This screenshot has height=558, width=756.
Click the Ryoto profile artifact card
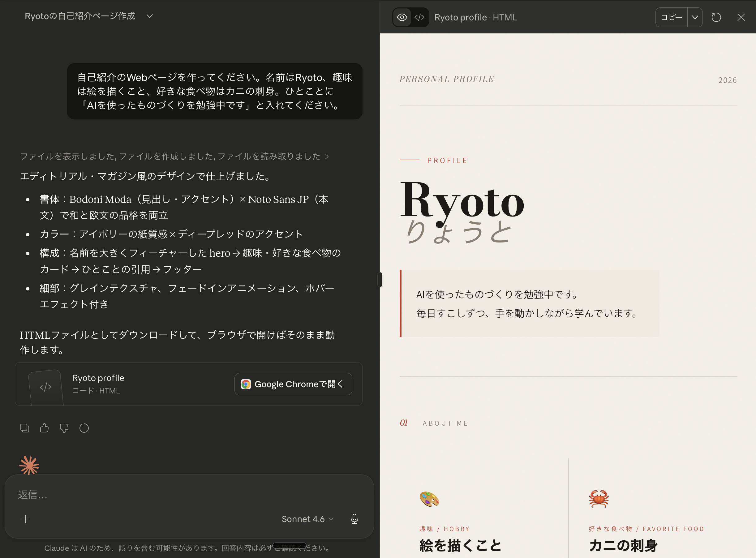(135, 384)
